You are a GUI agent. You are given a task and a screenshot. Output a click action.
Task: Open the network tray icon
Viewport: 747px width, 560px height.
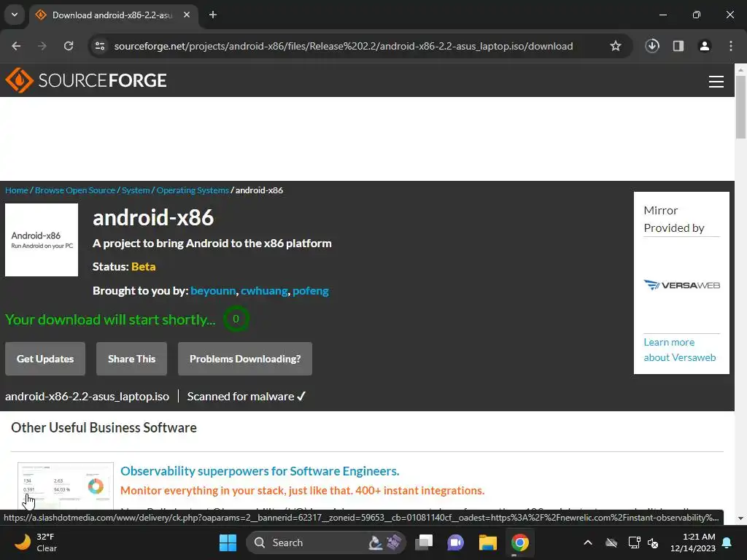point(634,542)
